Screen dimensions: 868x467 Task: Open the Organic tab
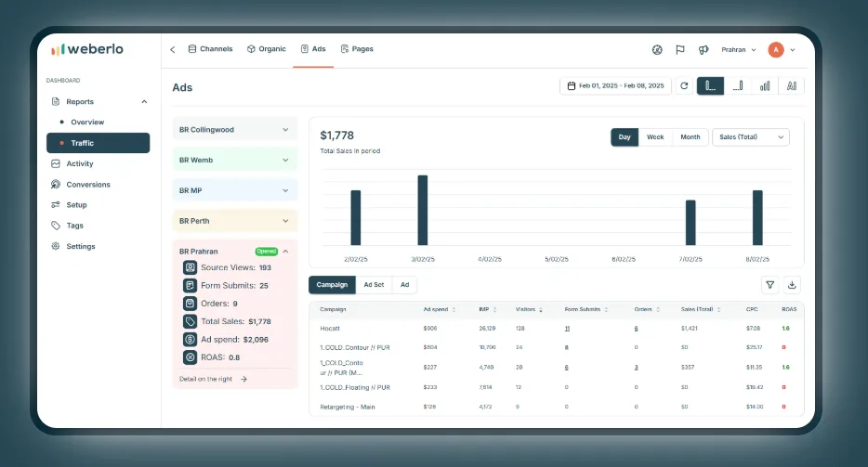pyautogui.click(x=267, y=49)
